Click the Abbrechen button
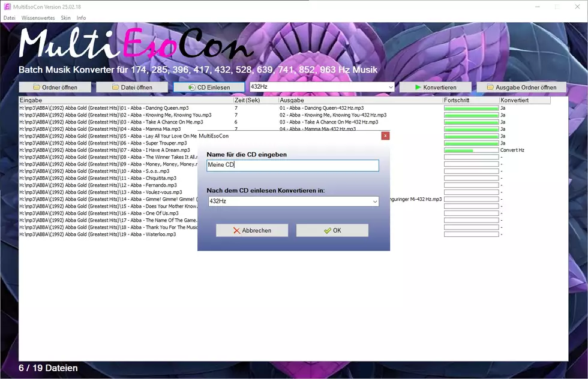Viewport: 588px width, 379px height. pyautogui.click(x=252, y=230)
